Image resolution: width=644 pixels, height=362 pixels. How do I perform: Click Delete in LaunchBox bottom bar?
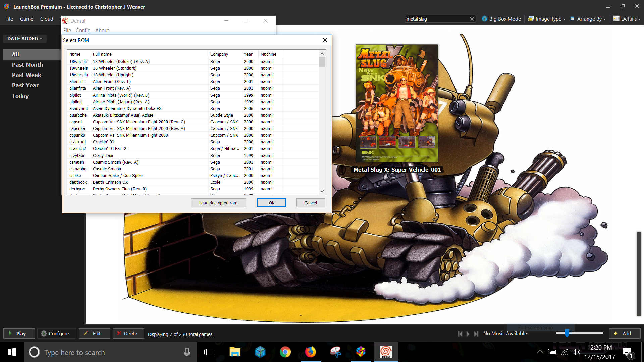[x=128, y=334]
